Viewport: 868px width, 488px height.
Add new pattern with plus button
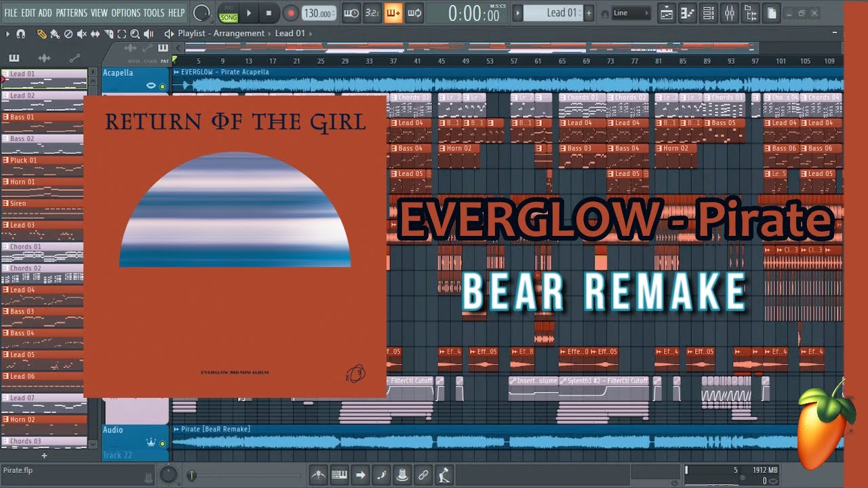click(589, 13)
